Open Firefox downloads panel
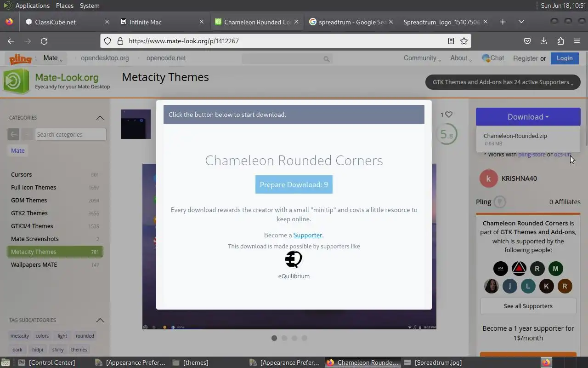 click(543, 41)
